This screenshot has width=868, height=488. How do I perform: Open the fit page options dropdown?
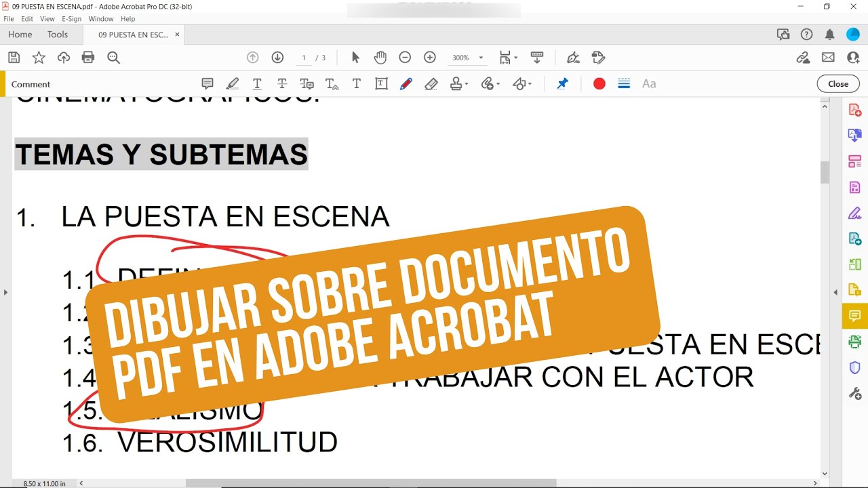point(508,58)
